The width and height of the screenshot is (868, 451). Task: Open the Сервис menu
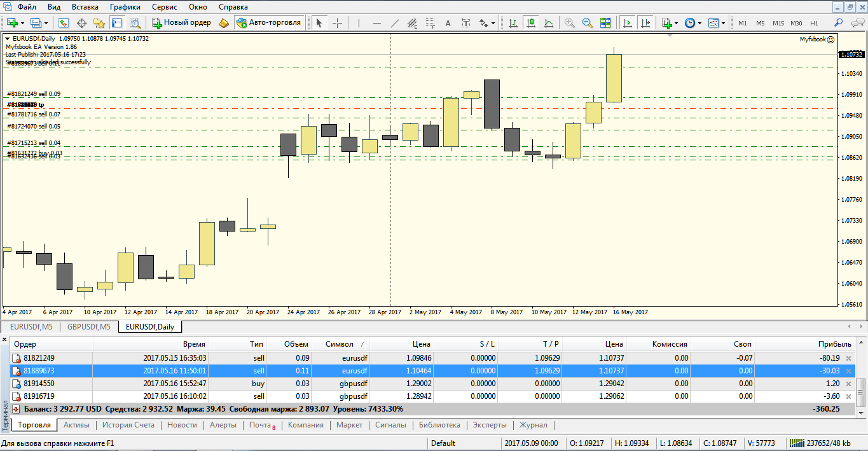[165, 7]
